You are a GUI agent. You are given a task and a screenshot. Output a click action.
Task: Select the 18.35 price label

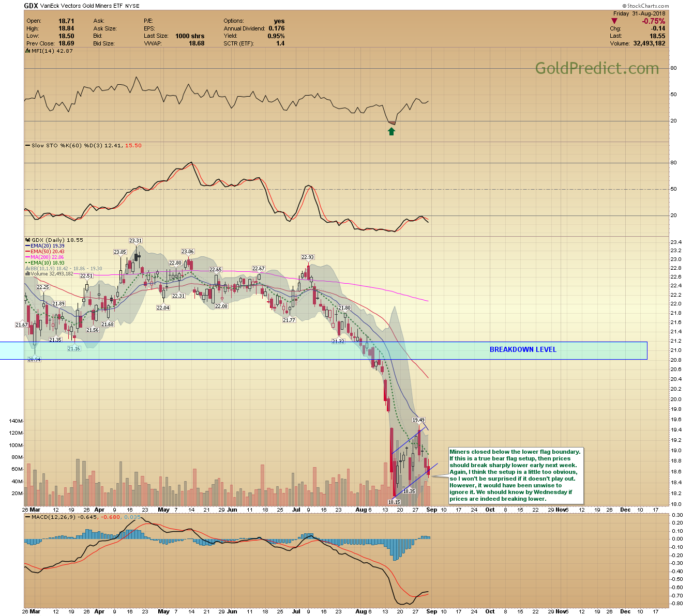coord(409,491)
